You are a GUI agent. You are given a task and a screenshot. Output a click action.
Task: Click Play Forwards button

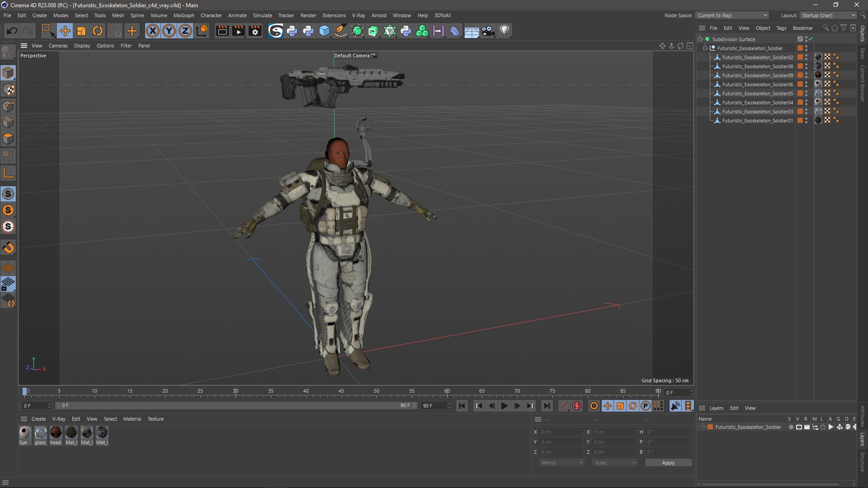(504, 406)
